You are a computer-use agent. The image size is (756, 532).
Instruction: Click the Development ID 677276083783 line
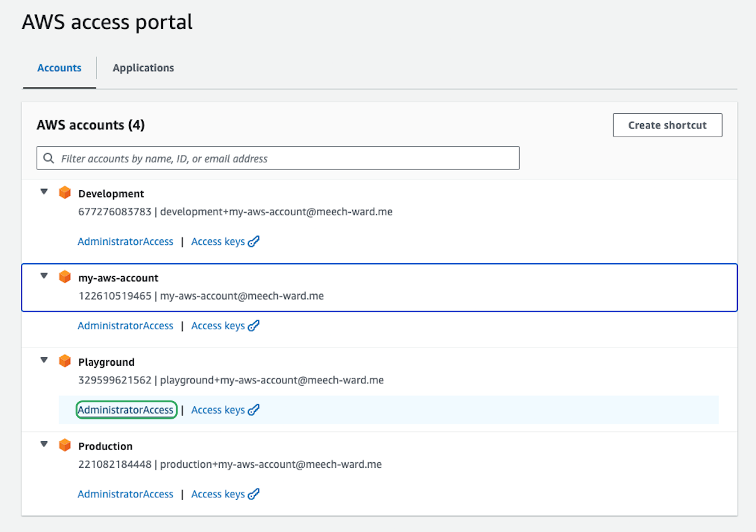(236, 212)
